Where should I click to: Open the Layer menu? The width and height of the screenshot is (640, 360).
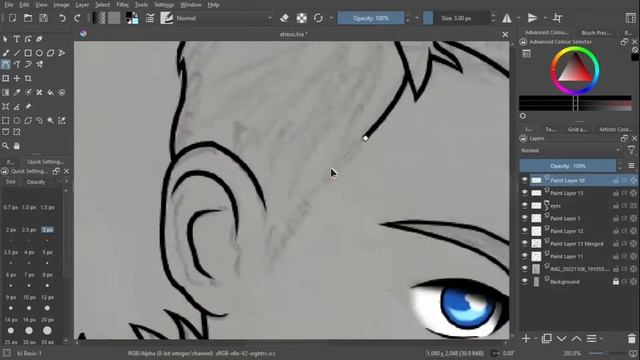82,5
